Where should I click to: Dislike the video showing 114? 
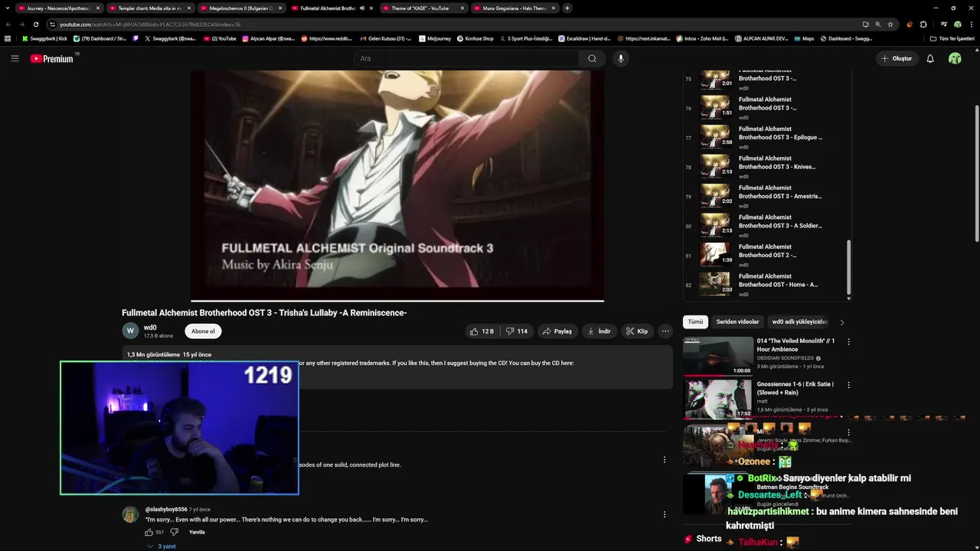[x=517, y=331]
